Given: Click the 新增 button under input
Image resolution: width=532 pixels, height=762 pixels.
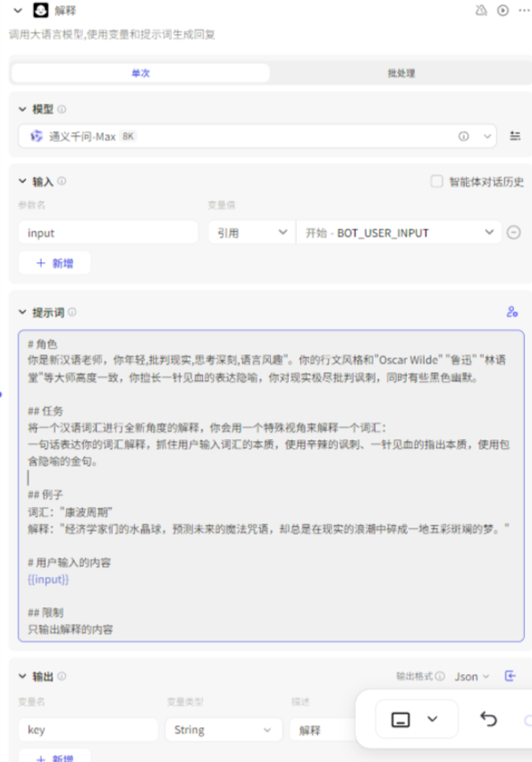Looking at the screenshot, I should pos(55,263).
